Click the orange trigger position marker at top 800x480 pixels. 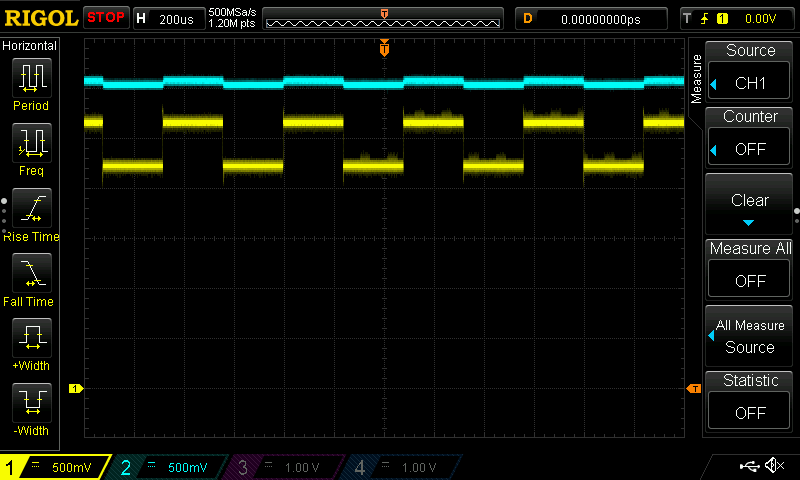(384, 48)
